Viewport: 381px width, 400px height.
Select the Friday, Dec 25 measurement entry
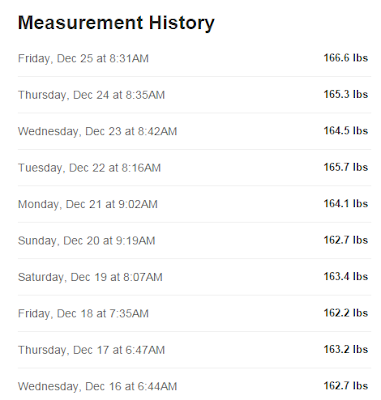point(194,58)
